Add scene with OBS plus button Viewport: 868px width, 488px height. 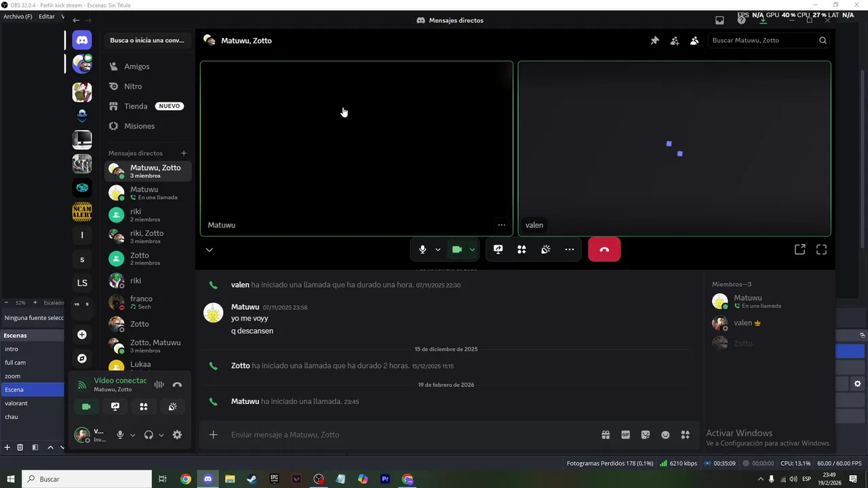[x=7, y=447]
